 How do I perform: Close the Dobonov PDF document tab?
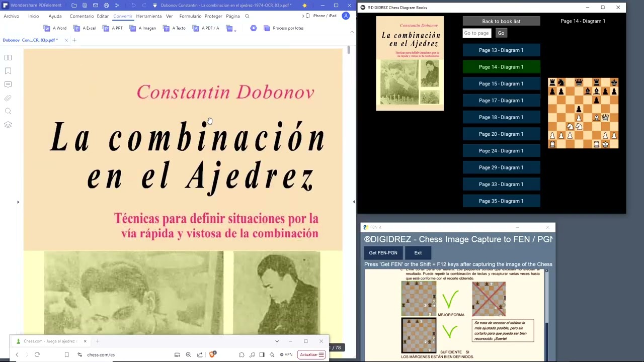coord(66,40)
